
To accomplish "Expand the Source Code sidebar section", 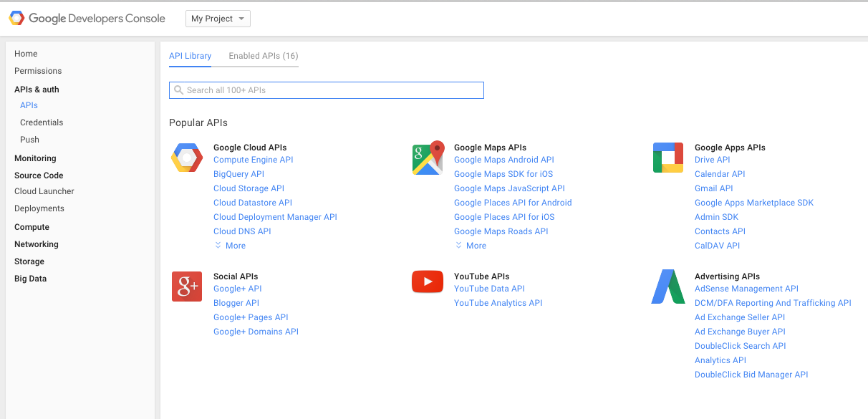I will (39, 175).
